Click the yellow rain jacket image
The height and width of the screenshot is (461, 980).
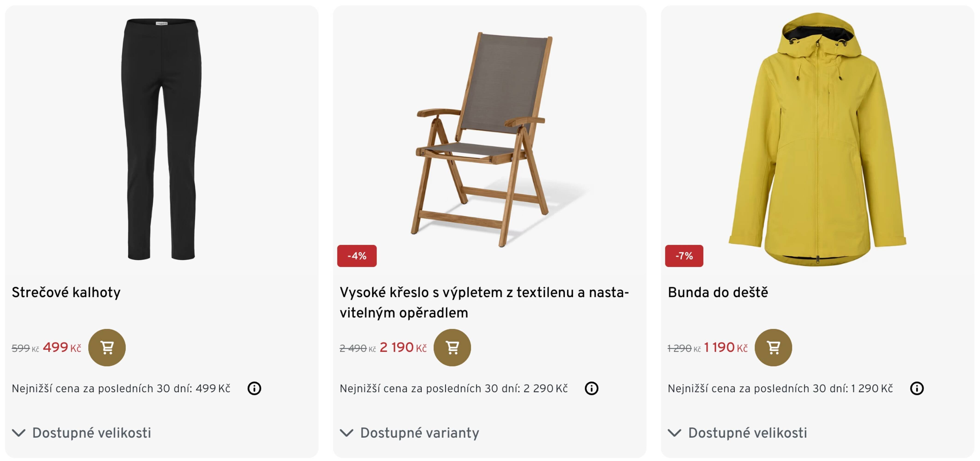coord(817,139)
